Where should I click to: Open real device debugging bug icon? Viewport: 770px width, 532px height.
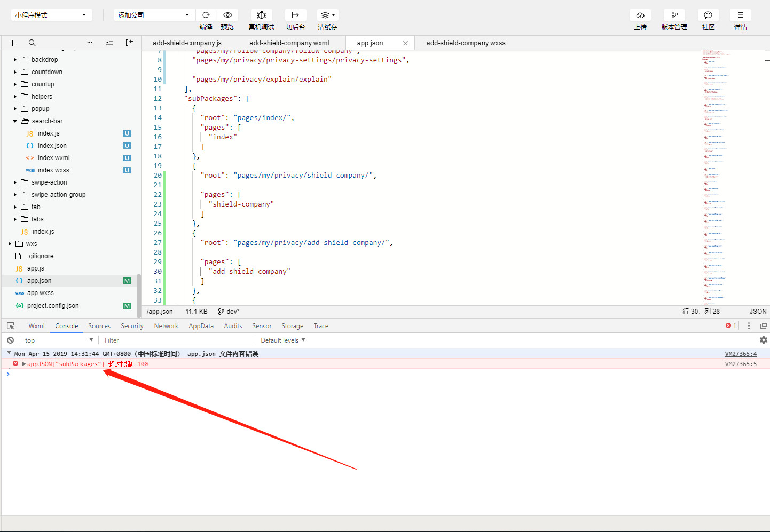point(261,15)
